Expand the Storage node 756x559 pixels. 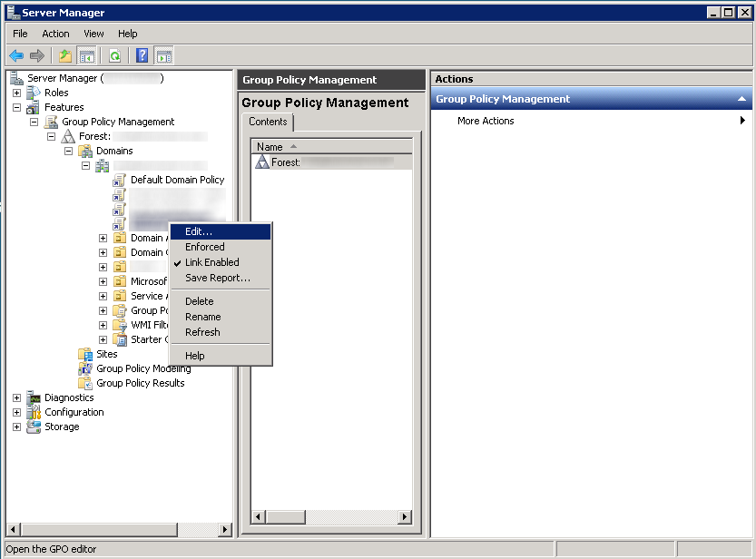point(17,427)
